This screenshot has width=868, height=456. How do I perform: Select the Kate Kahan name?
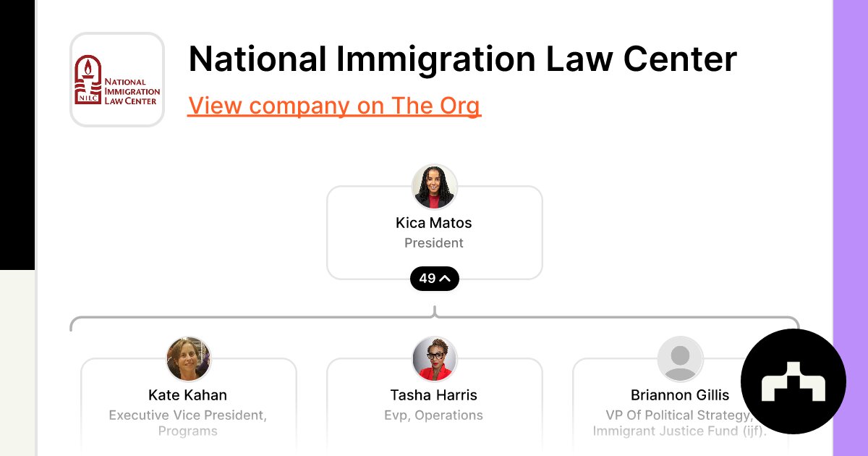point(188,395)
